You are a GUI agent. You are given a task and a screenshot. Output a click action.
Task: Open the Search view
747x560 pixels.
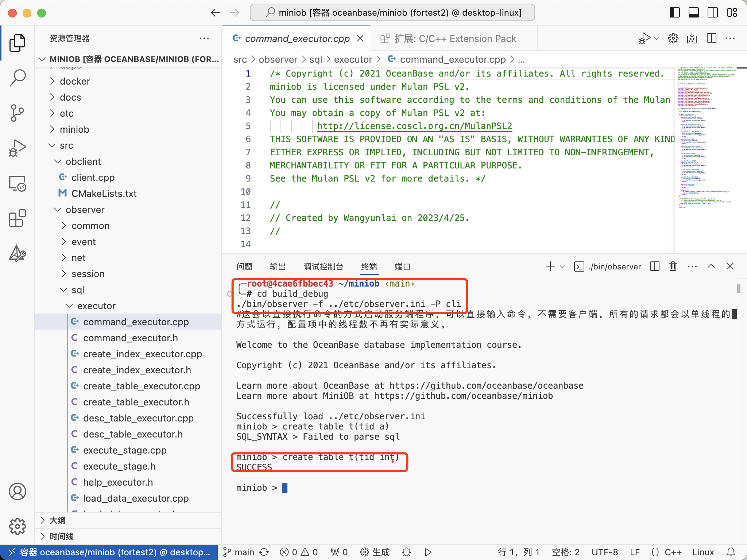(17, 78)
